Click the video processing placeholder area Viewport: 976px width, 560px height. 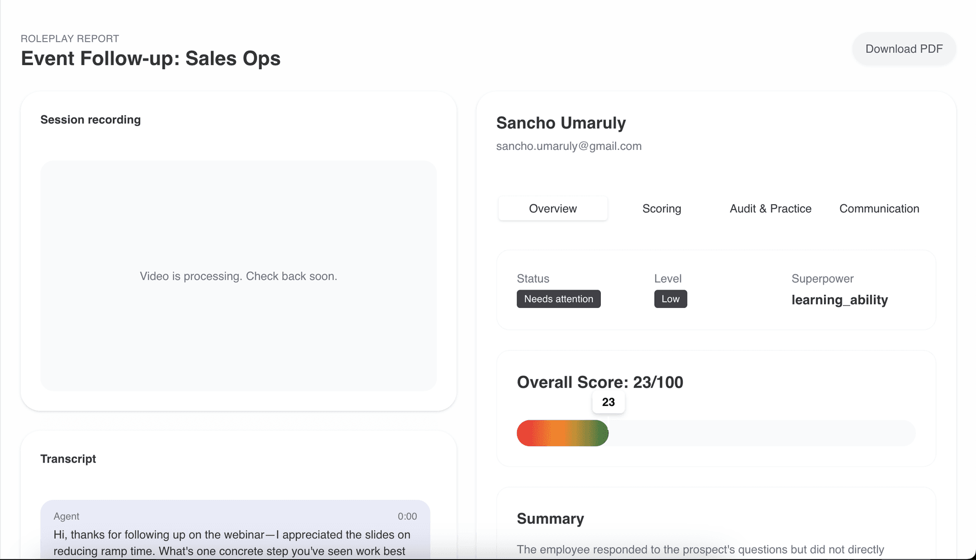pos(238,276)
